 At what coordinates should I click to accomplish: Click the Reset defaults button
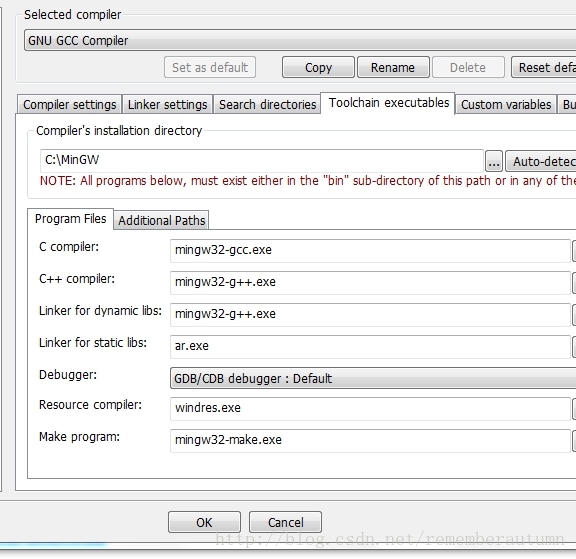(x=544, y=67)
